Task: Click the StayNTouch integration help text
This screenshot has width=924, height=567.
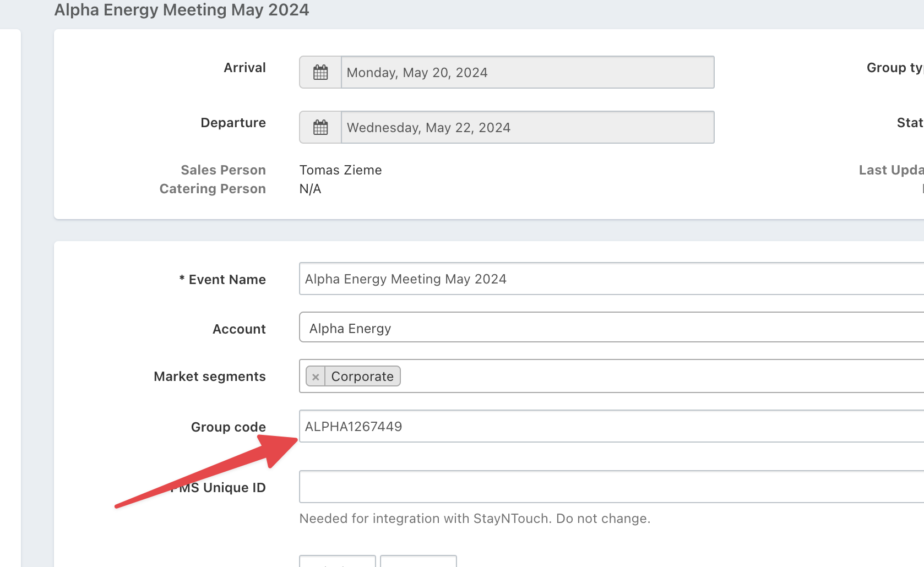Action: [x=475, y=519]
